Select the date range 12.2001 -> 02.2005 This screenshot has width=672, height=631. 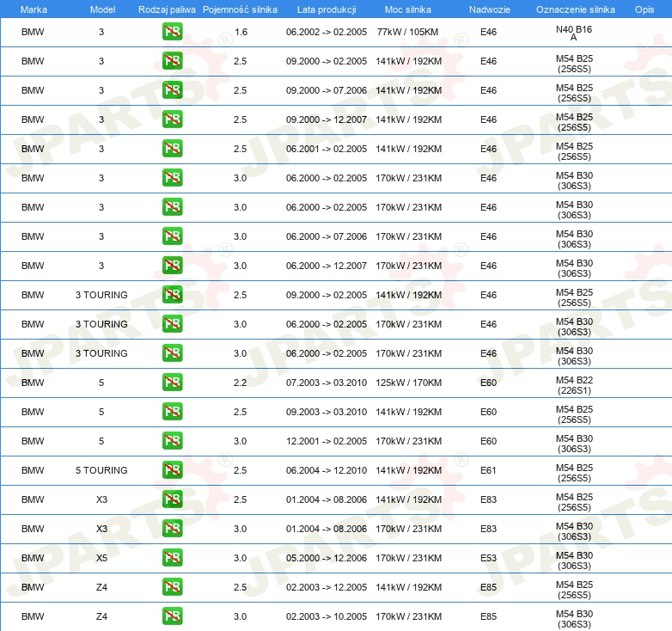pos(327,441)
